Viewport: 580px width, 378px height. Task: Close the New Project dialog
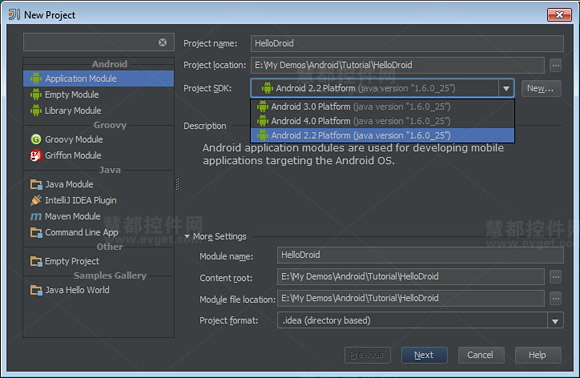pyautogui.click(x=559, y=15)
